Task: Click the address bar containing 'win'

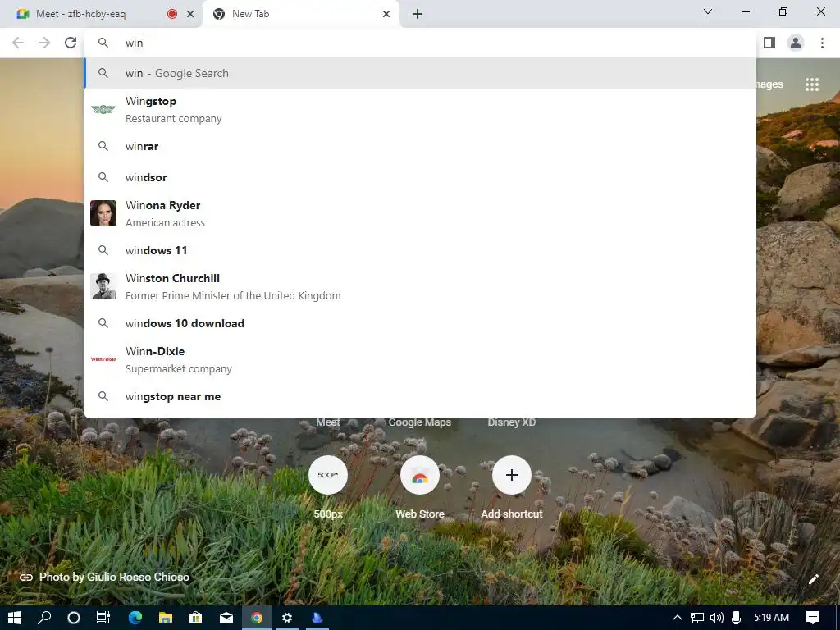Action: (420, 43)
